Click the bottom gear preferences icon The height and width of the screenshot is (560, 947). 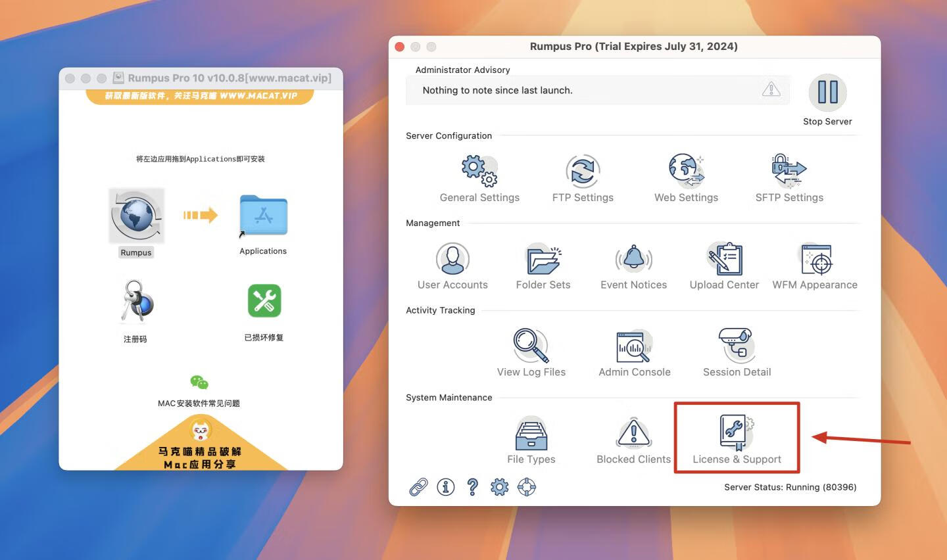[499, 487]
